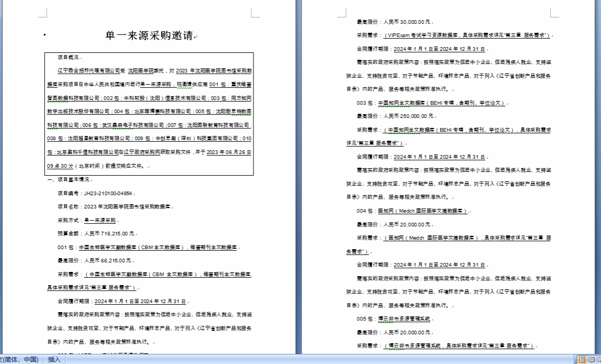The height and width of the screenshot is (364, 601).
Task: Click the underlined text 单一来源采购 after 采购方式
Action: click(99, 220)
